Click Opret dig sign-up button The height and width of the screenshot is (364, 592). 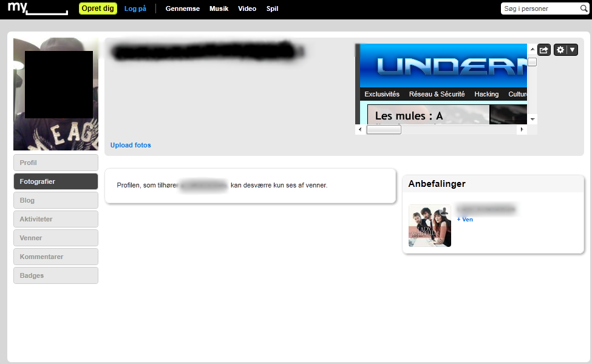(98, 8)
